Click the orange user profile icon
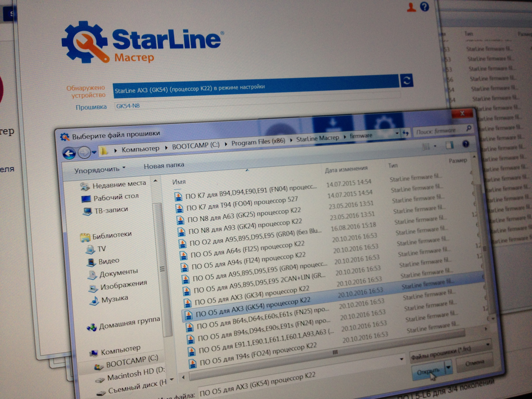This screenshot has height=399, width=532. (x=411, y=7)
